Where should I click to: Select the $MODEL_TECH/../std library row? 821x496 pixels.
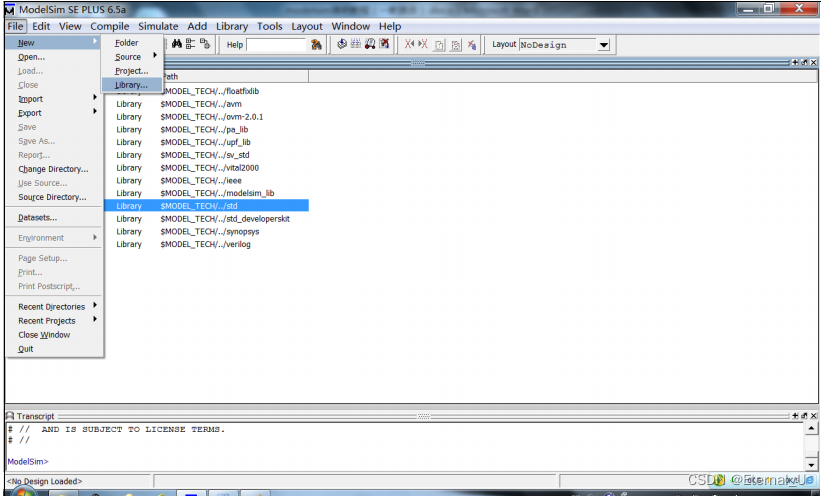click(x=206, y=206)
